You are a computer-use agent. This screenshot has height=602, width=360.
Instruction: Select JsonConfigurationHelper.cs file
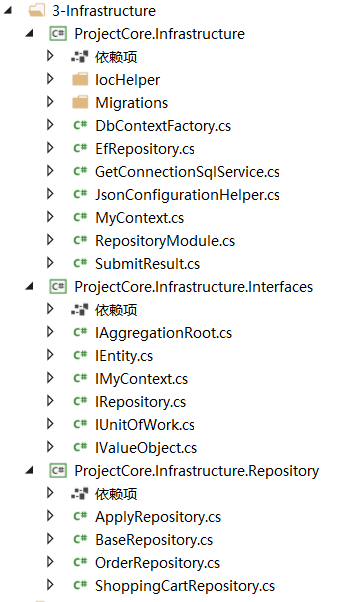(x=187, y=195)
